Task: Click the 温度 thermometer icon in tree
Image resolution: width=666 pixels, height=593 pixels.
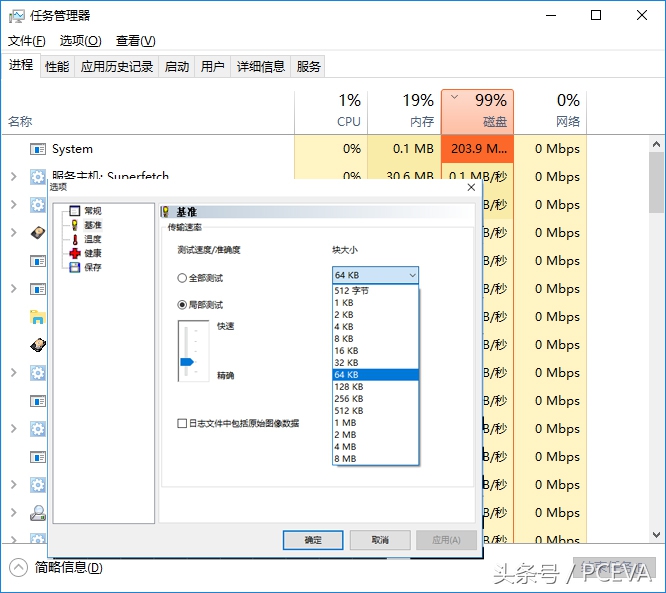Action: [x=75, y=239]
